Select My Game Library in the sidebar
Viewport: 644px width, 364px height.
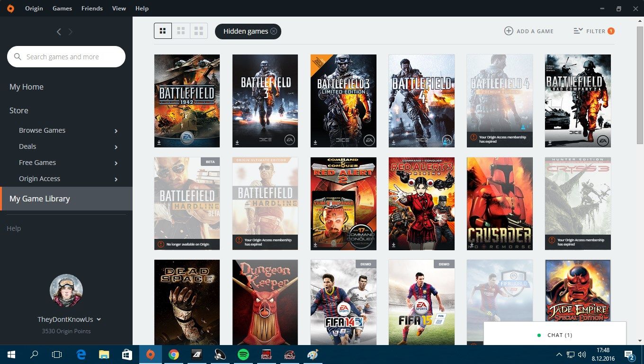[66, 199]
